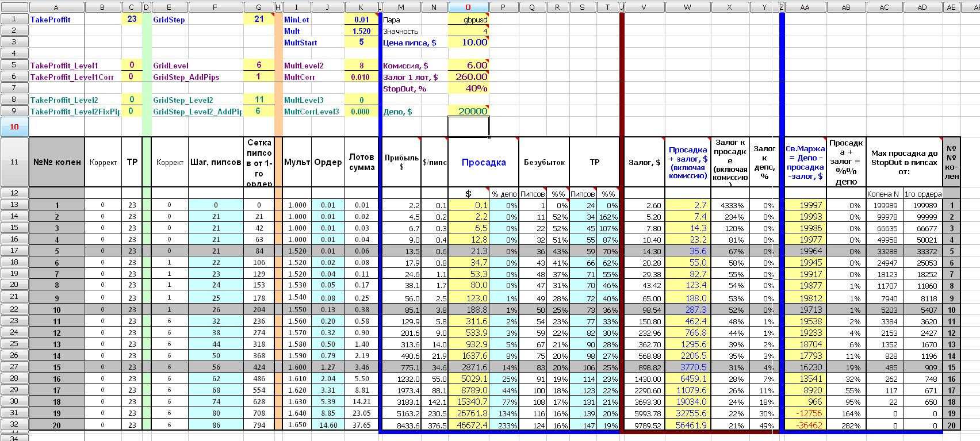Click row header 10

[14, 127]
